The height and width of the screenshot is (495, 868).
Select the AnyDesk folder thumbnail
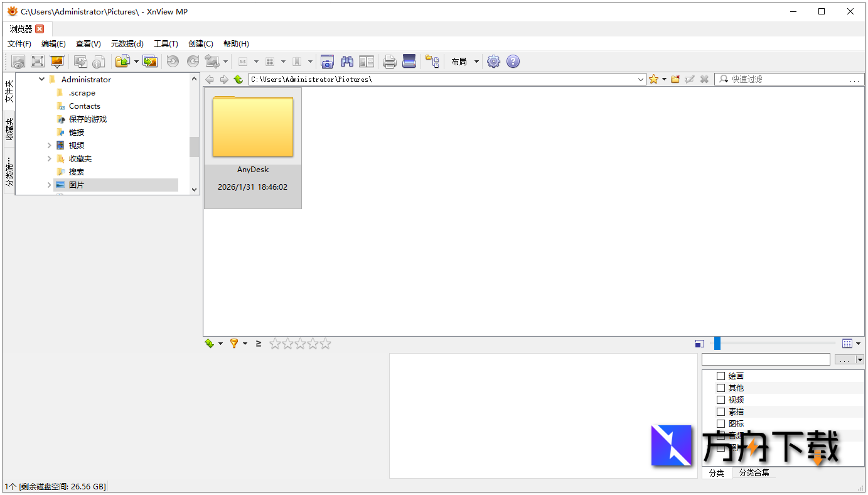coord(252,126)
